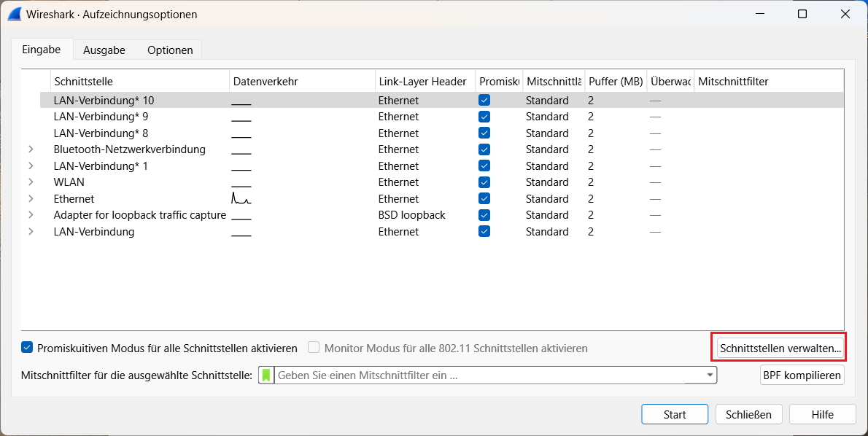This screenshot has height=436, width=868.
Task: Toggle promiscuous mode for Bluetooth-Netzwerkverbindung
Action: click(x=484, y=149)
